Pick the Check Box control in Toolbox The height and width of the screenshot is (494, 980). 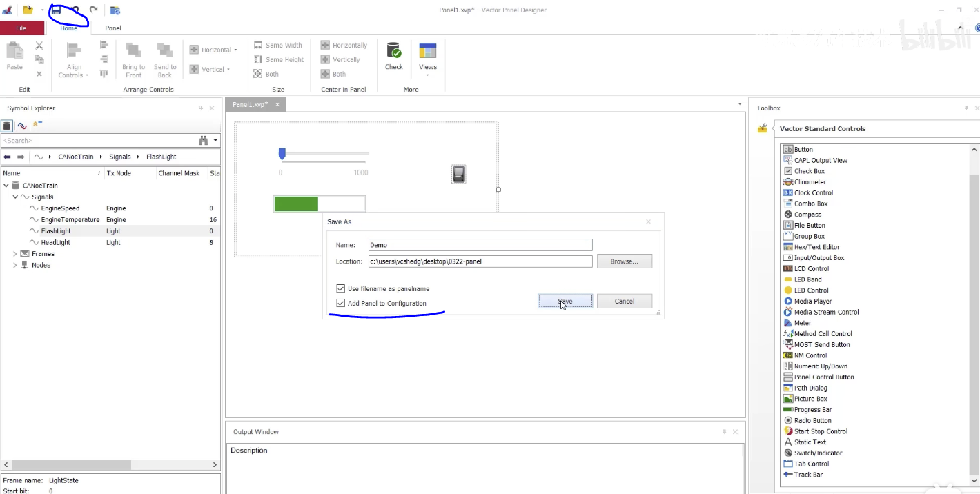pos(804,171)
